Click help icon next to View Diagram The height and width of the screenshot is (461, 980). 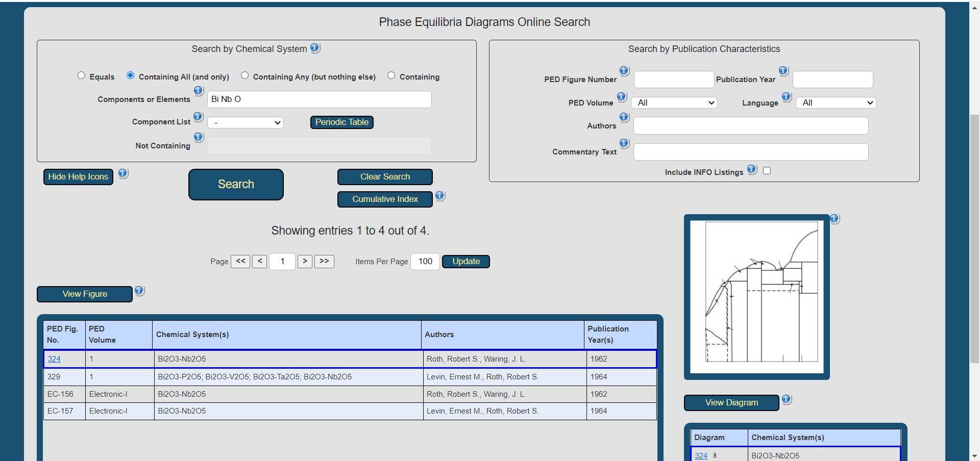(787, 399)
